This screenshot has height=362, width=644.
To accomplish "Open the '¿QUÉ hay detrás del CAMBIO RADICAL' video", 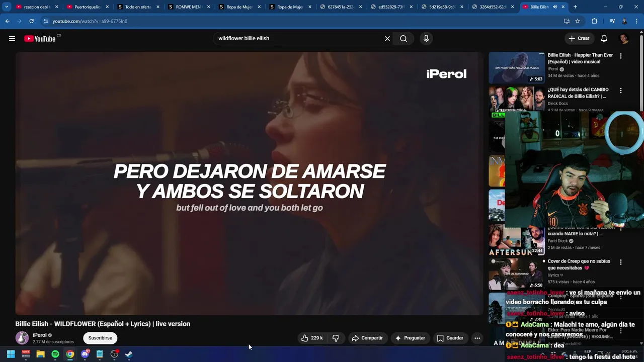I will click(x=578, y=93).
